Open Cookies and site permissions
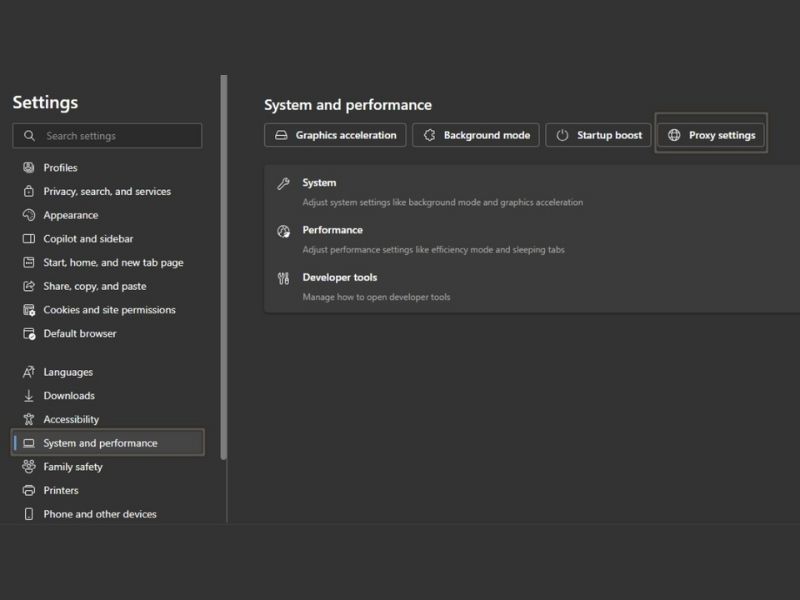This screenshot has height=600, width=800. pyautogui.click(x=109, y=310)
